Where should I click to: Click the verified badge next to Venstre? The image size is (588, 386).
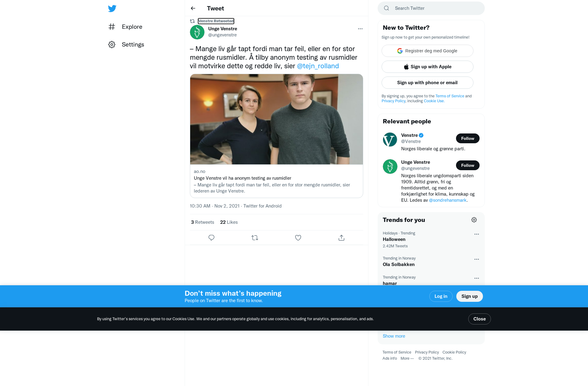pyautogui.click(x=421, y=135)
